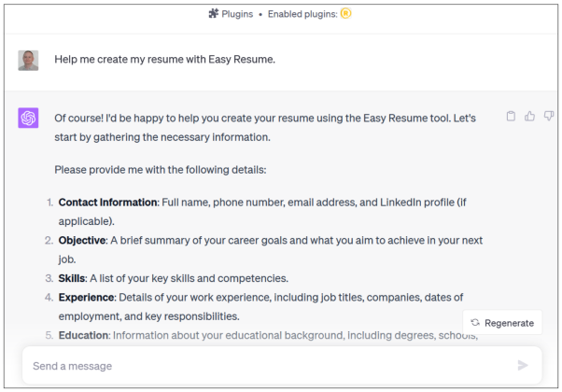This screenshot has width=562, height=392.
Task: Click the 'Education' list item heading
Action: tap(83, 335)
